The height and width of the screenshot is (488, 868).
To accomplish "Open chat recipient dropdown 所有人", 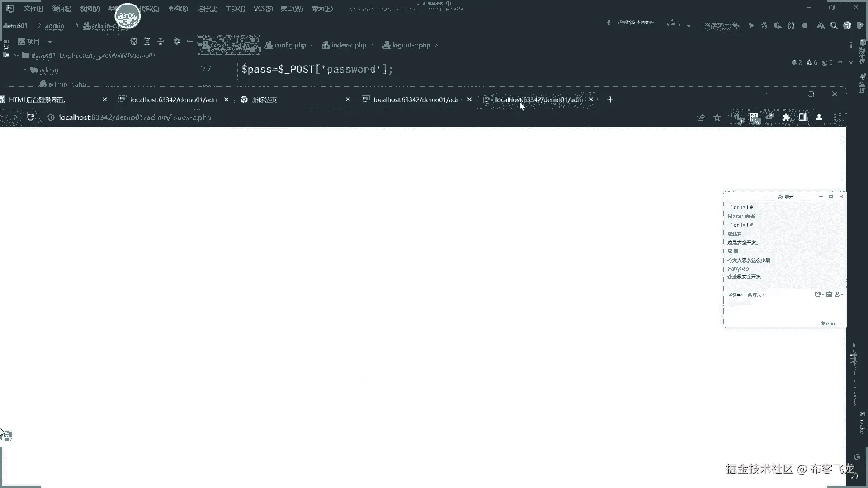I will 756,295.
